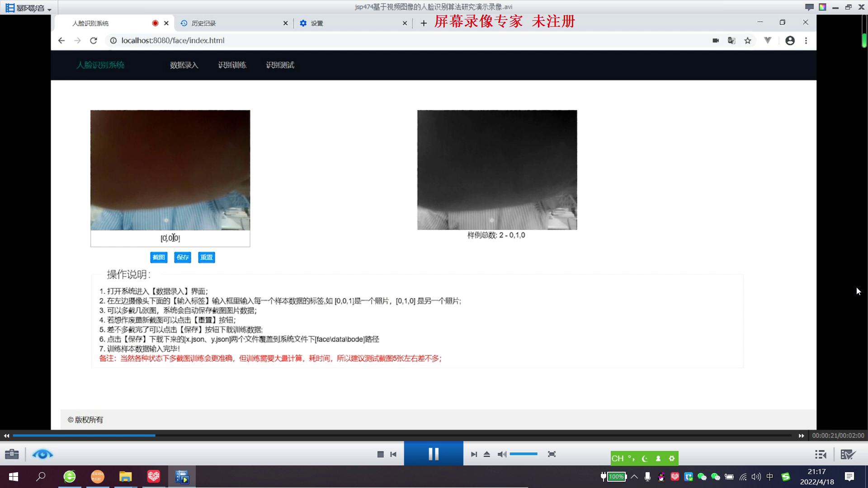Skip to next video
Viewport: 868px width, 488px height.
pyautogui.click(x=474, y=454)
